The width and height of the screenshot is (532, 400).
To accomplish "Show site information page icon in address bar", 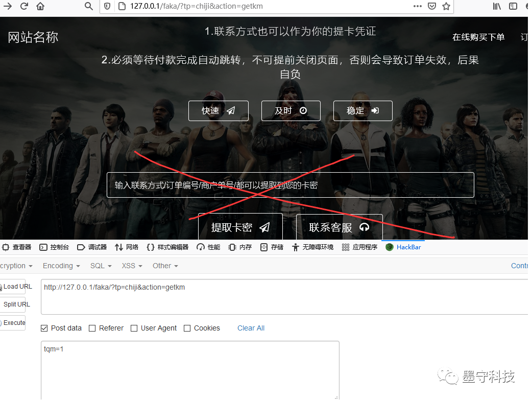I will 122,6.
